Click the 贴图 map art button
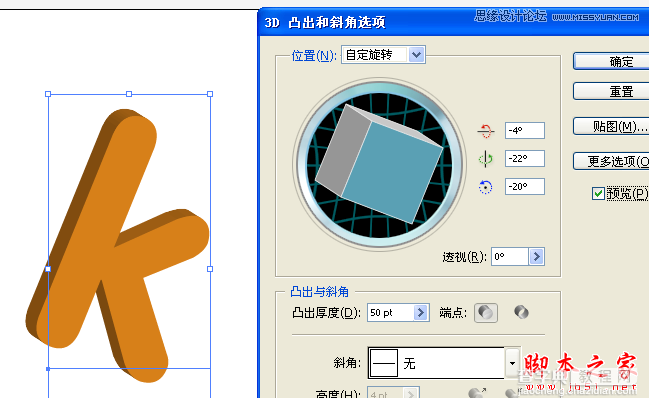Viewport: 649px width, 398px height. (612, 126)
